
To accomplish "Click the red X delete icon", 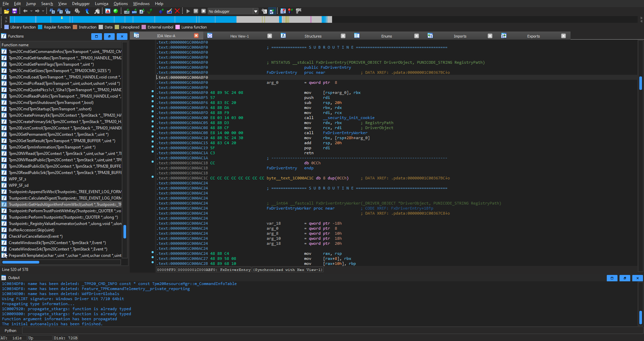I will click(x=177, y=11).
